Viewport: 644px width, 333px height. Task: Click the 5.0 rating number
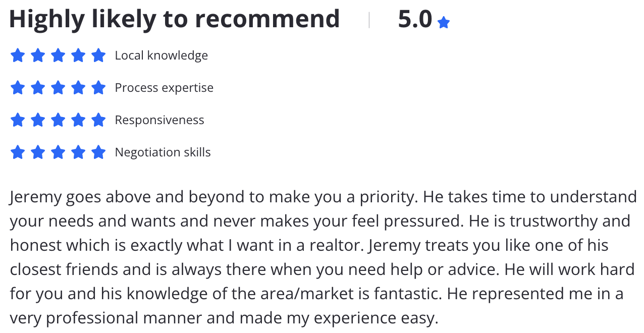[415, 20]
